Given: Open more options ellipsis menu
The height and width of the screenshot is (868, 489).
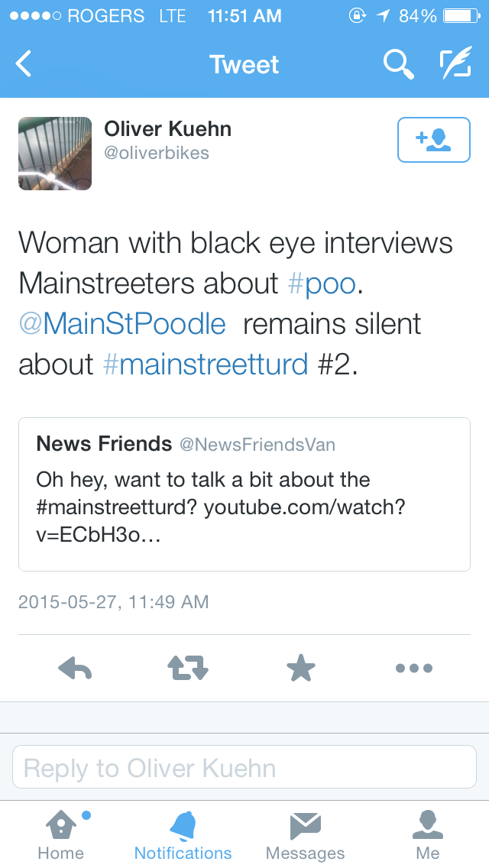Looking at the screenshot, I should click(x=414, y=669).
